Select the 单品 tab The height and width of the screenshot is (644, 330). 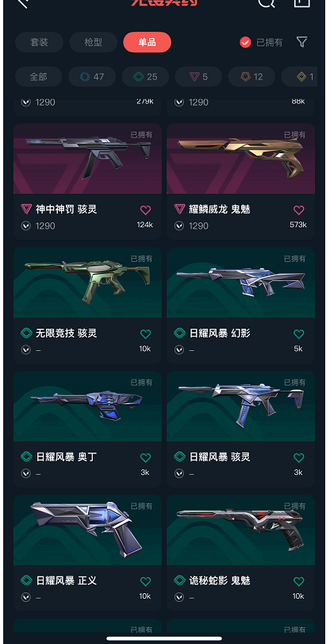[147, 42]
